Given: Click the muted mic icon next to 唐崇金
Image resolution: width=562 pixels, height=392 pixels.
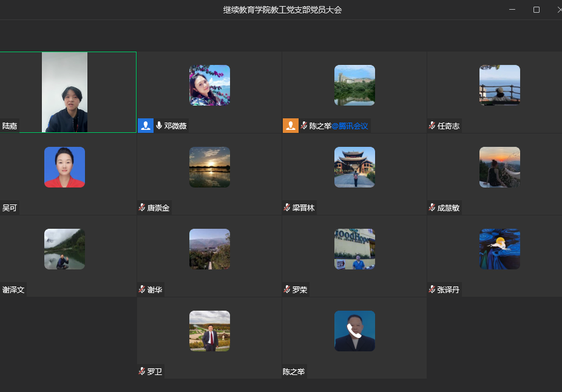Looking at the screenshot, I should point(142,208).
